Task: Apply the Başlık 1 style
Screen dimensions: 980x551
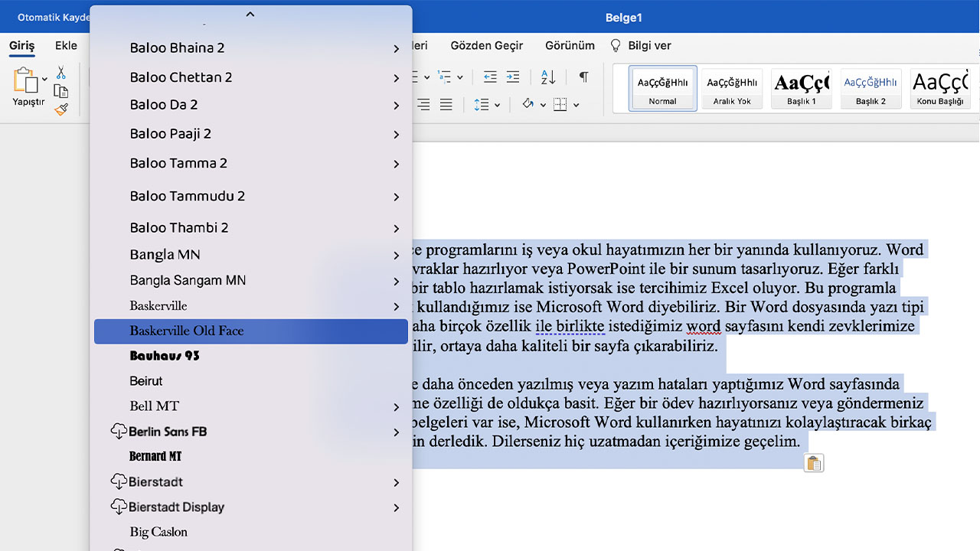Action: coord(801,87)
